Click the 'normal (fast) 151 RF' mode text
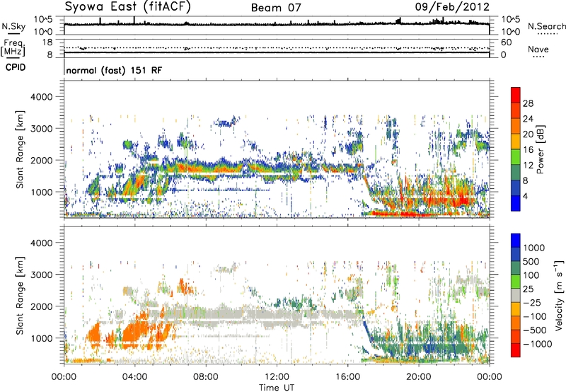Image resolution: width=566 pixels, height=392 pixels. click(114, 70)
